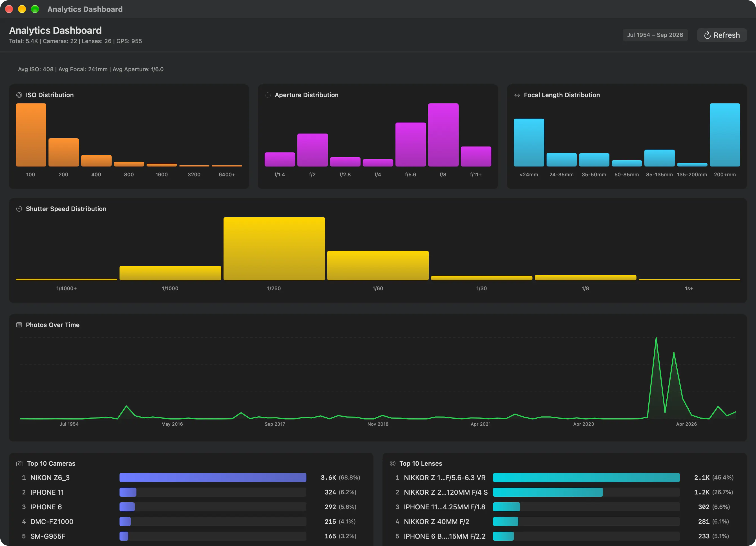Click the ISO 100 bar

click(31, 135)
